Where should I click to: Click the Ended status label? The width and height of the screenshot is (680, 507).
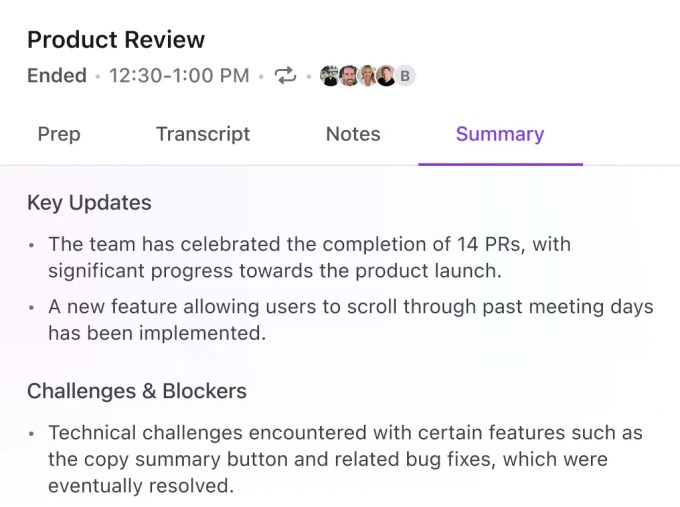pyautogui.click(x=56, y=76)
